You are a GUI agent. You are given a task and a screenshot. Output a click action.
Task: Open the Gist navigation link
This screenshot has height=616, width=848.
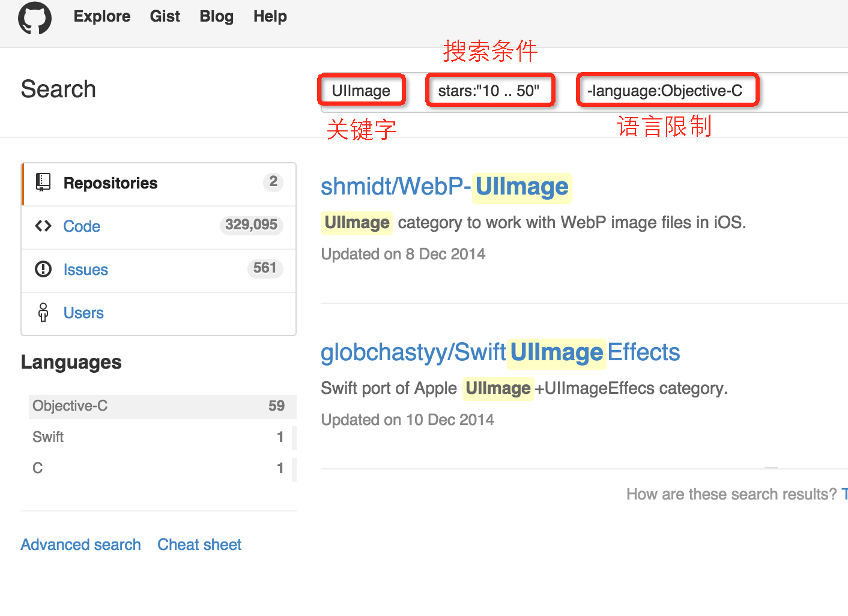[165, 16]
